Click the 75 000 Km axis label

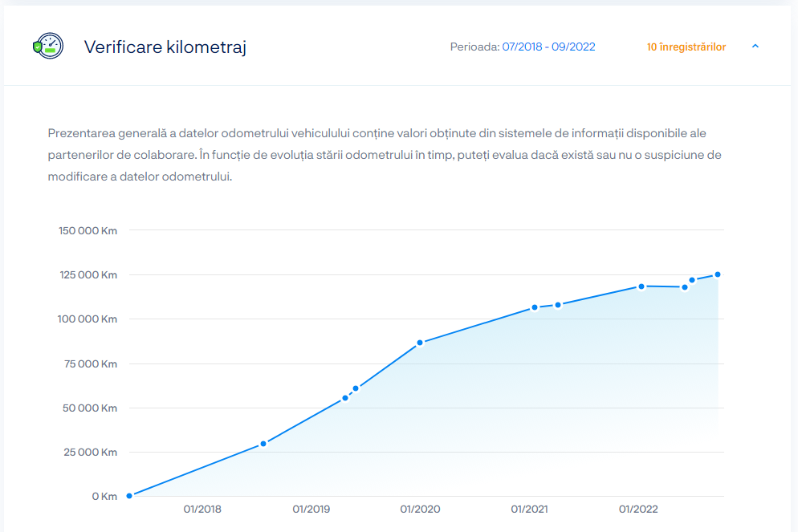(90, 364)
